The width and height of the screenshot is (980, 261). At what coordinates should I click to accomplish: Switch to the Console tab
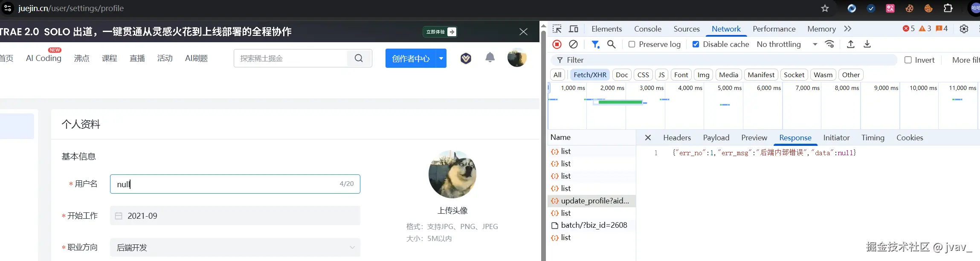(647, 29)
